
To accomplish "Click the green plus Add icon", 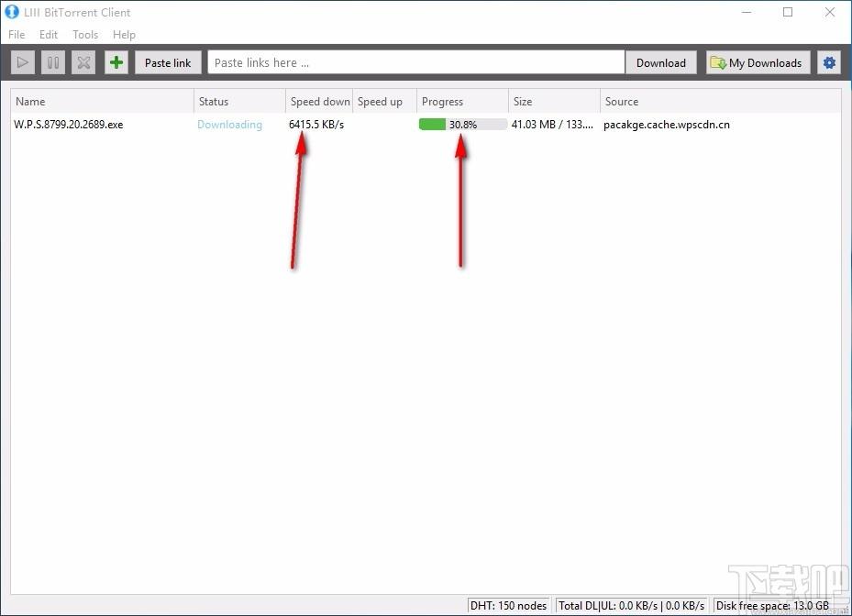I will tap(116, 62).
